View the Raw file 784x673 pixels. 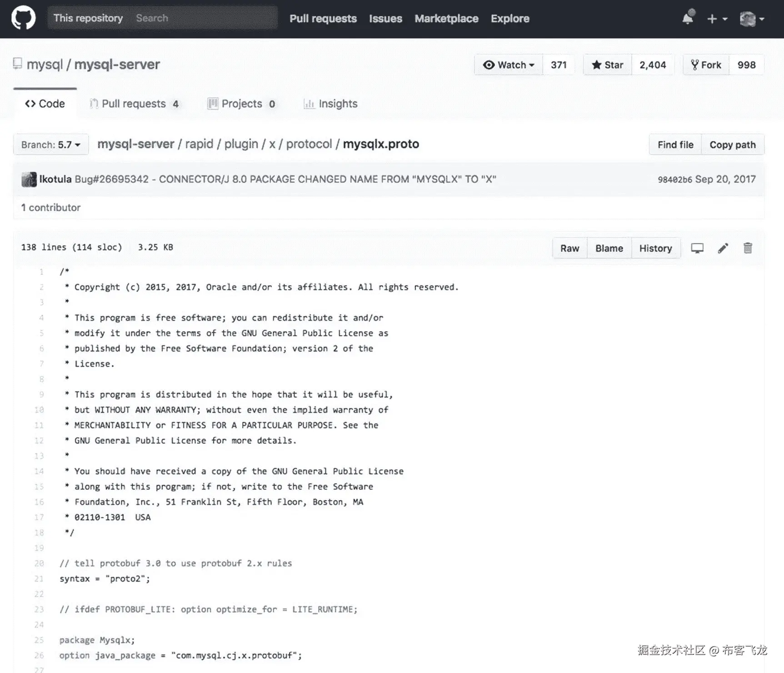pyautogui.click(x=570, y=248)
